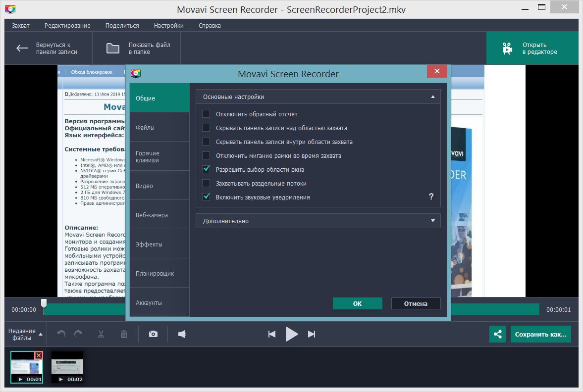Click the help question mark icon
Screen dimensions: 583x392
click(431, 197)
